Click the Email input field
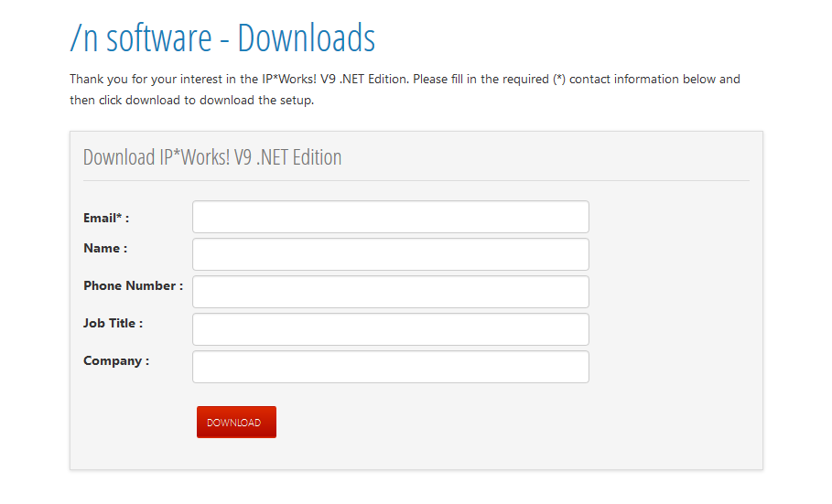 [391, 217]
